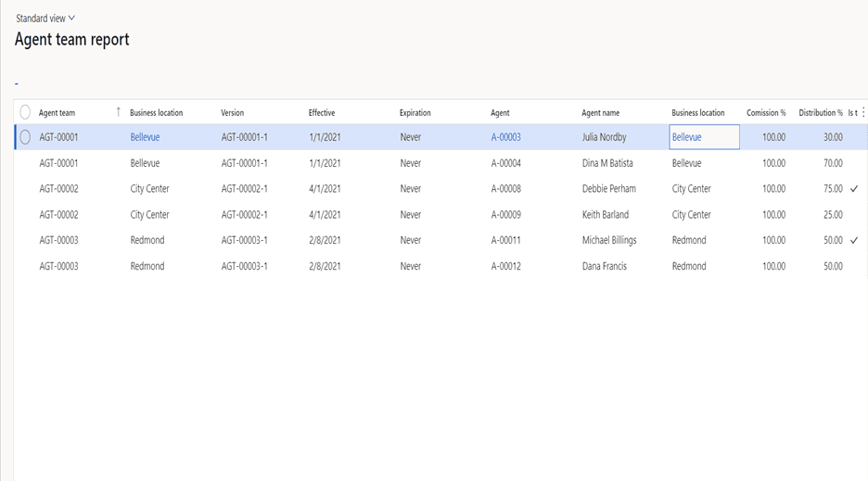Click AGT-00003-1 version in Dana Francis row
Image resolution: width=868 pixels, height=481 pixels.
(245, 266)
